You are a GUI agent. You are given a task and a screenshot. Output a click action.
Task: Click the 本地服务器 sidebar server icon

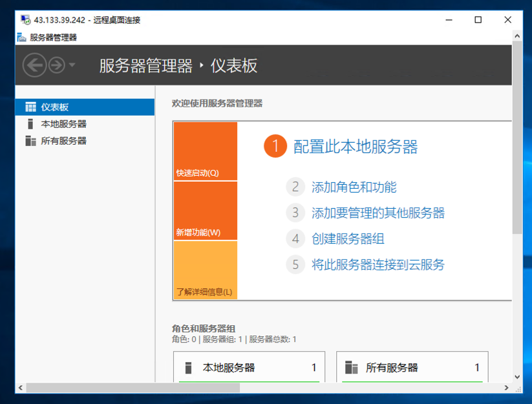[30, 124]
